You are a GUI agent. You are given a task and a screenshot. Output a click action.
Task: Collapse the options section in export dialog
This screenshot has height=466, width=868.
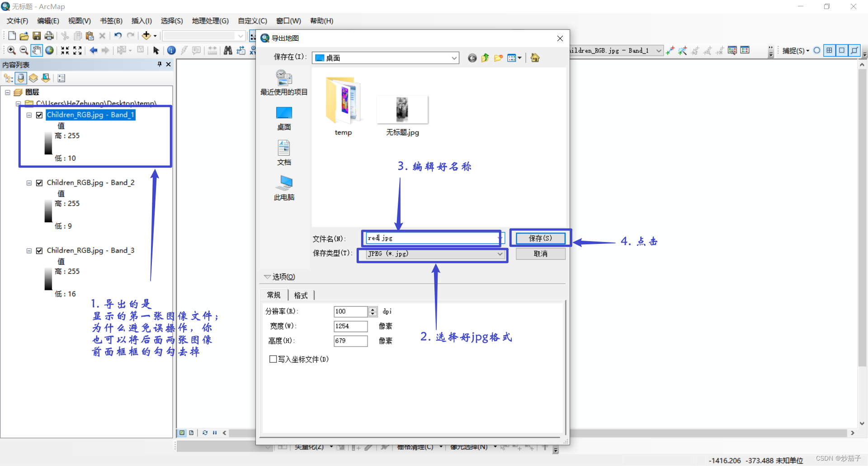pos(268,277)
